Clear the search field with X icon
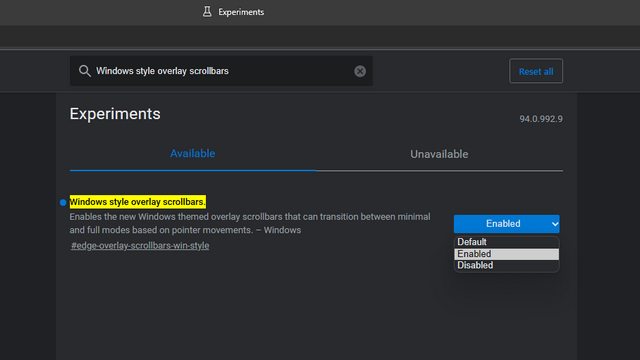This screenshot has width=640, height=360. click(x=360, y=71)
